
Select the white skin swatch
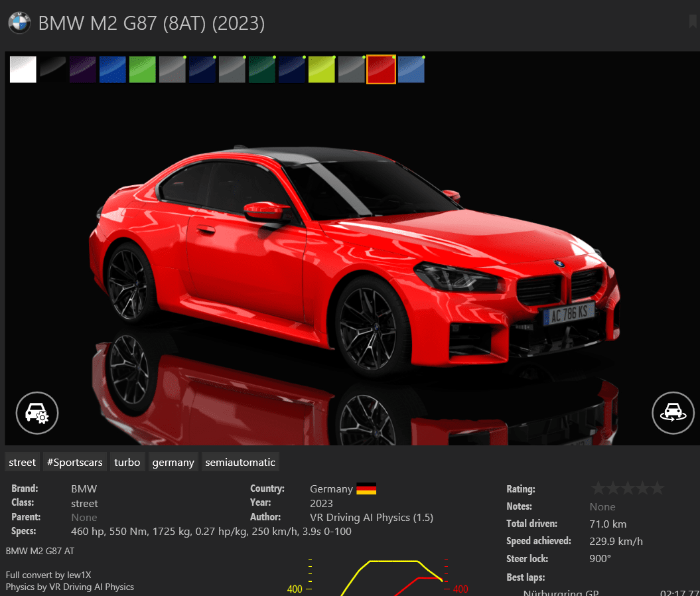click(23, 70)
